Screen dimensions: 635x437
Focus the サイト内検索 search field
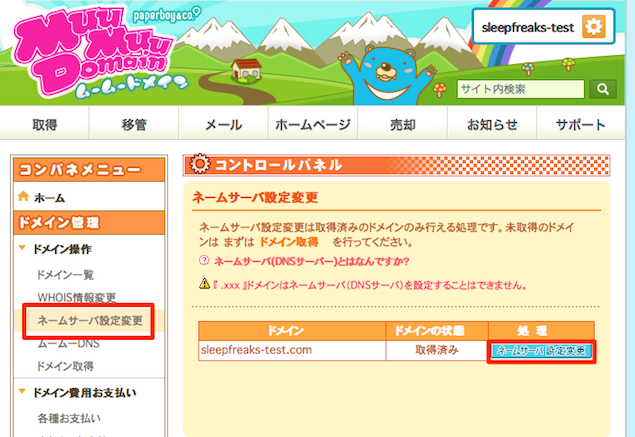520,89
